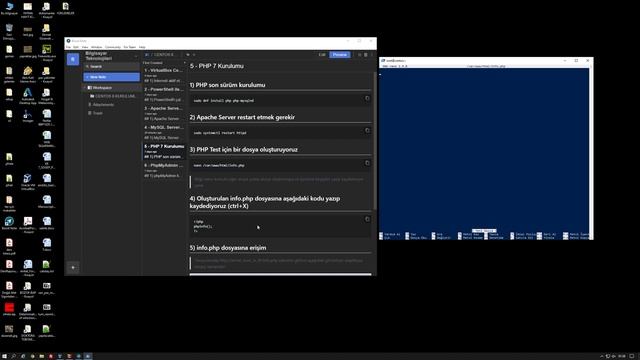The width and height of the screenshot is (640, 360).
Task: Open the Attachments section
Action: [x=101, y=104]
